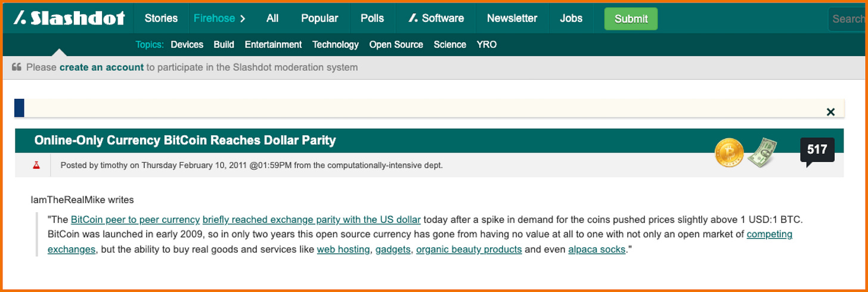Open the Popular nav item
The width and height of the screenshot is (868, 292).
[x=320, y=18]
